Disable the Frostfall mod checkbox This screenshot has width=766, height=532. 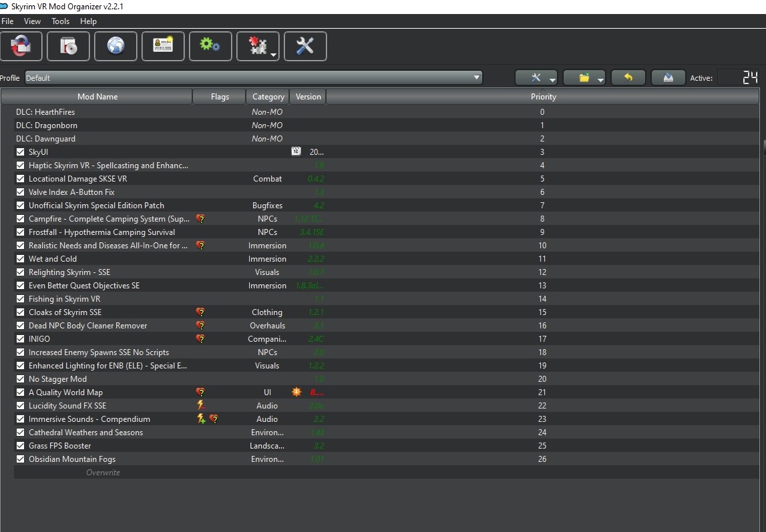pyautogui.click(x=21, y=232)
